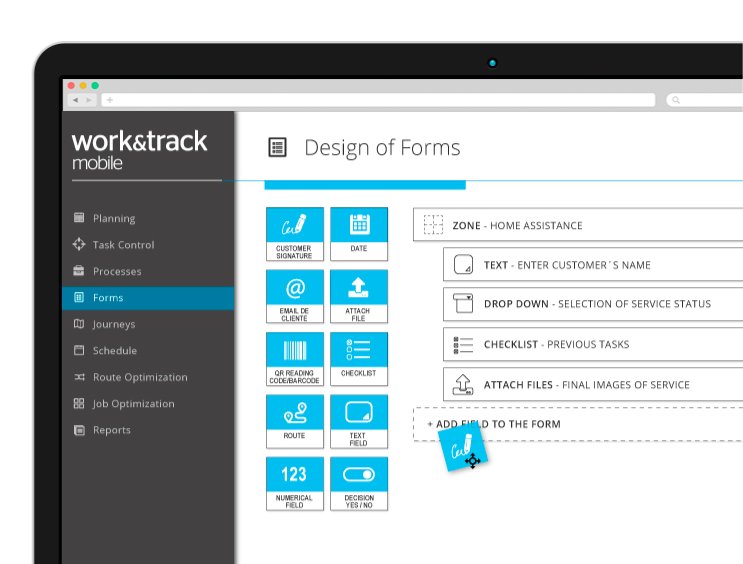Go to Route Optimization
743x564 pixels.
[148, 377]
